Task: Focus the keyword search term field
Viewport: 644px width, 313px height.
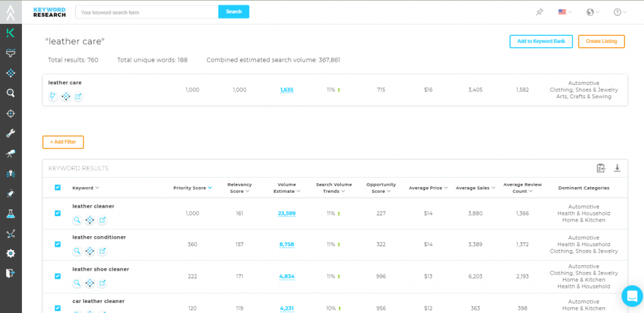Action: (x=147, y=13)
